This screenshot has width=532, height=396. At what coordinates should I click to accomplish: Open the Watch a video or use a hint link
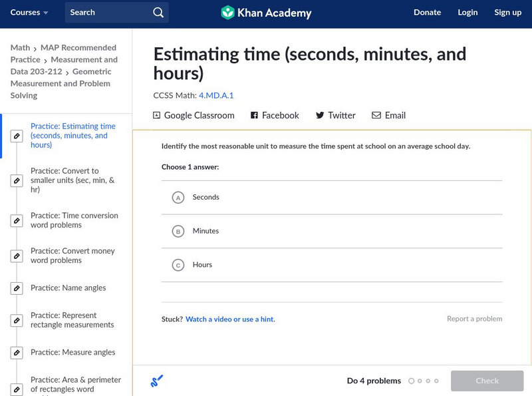230,319
